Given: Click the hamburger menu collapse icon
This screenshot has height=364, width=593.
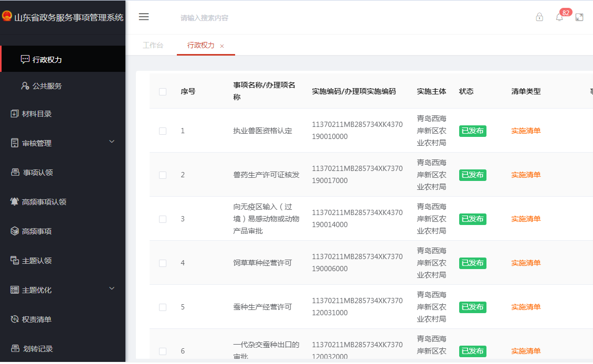Looking at the screenshot, I should 144,17.
